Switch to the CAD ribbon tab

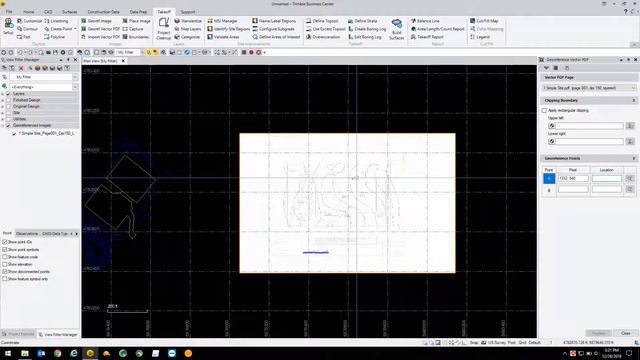coord(48,12)
